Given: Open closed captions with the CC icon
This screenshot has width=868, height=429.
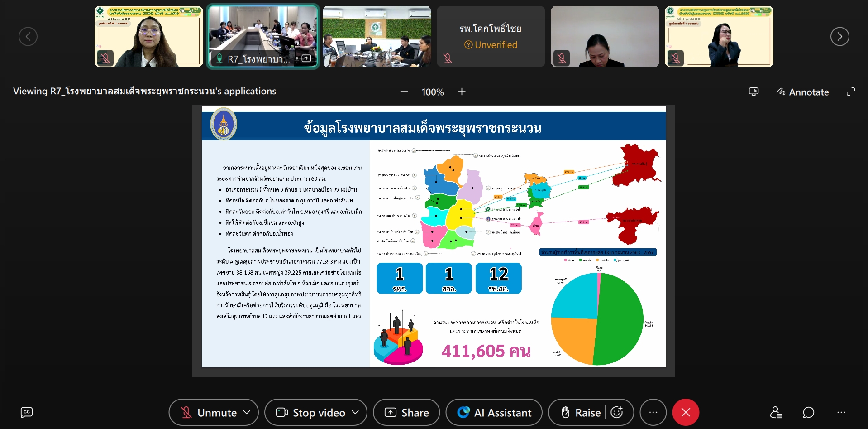Looking at the screenshot, I should 27,412.
